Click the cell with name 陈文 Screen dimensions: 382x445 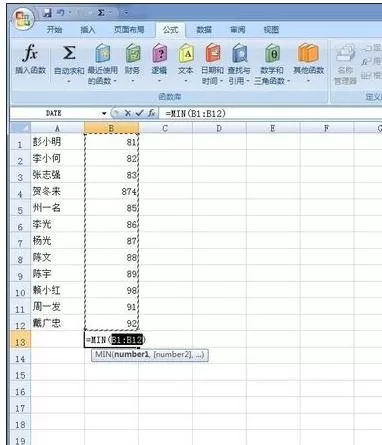click(57, 257)
